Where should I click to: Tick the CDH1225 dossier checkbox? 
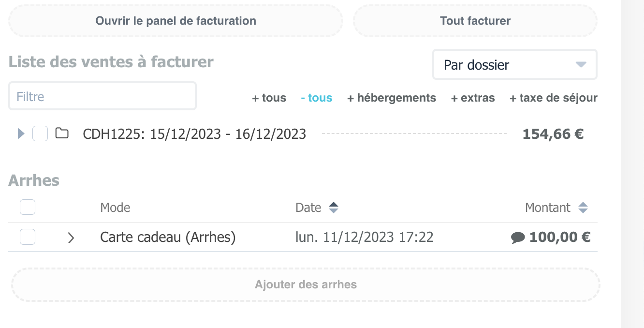(x=40, y=134)
